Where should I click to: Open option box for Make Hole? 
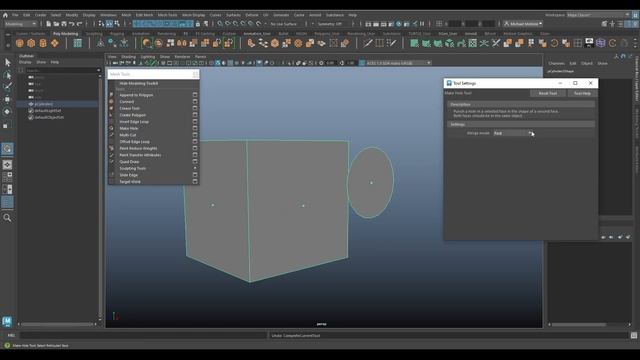pos(195,128)
